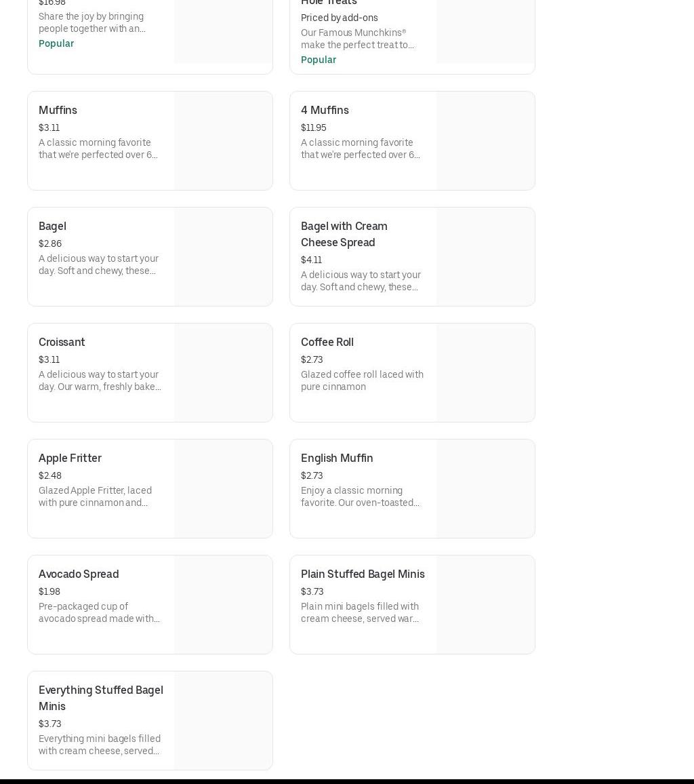Click the Pre-packaged avocado spread description
This screenshot has width=694, height=784.
[99, 612]
